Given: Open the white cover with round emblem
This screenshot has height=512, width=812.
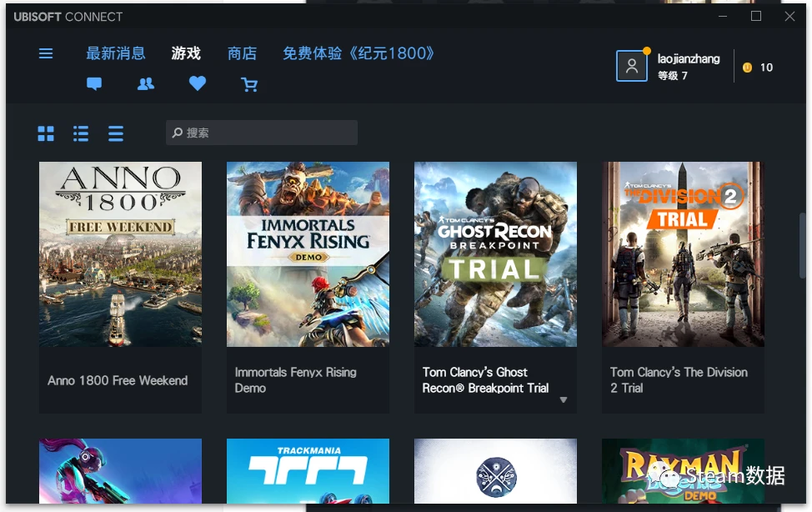Looking at the screenshot, I should tap(495, 471).
